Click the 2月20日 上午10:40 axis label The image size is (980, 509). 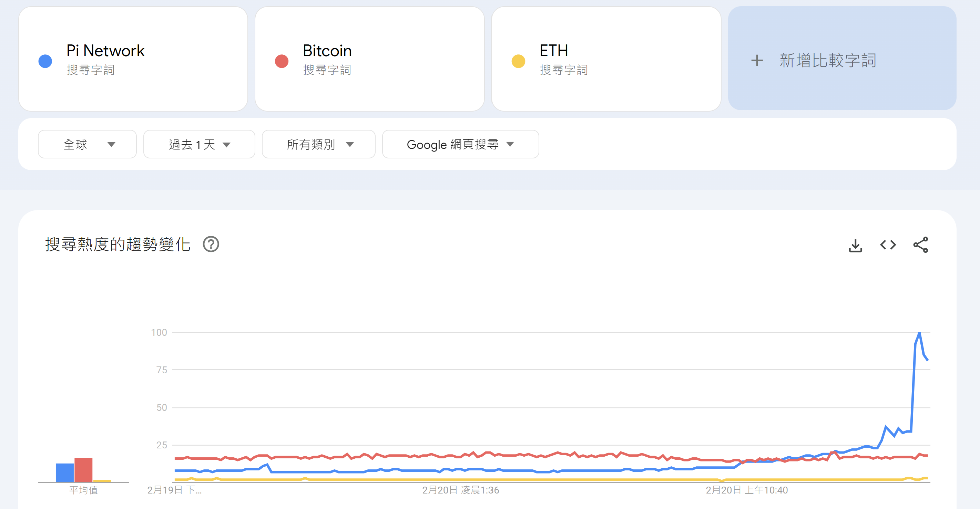[746, 490]
